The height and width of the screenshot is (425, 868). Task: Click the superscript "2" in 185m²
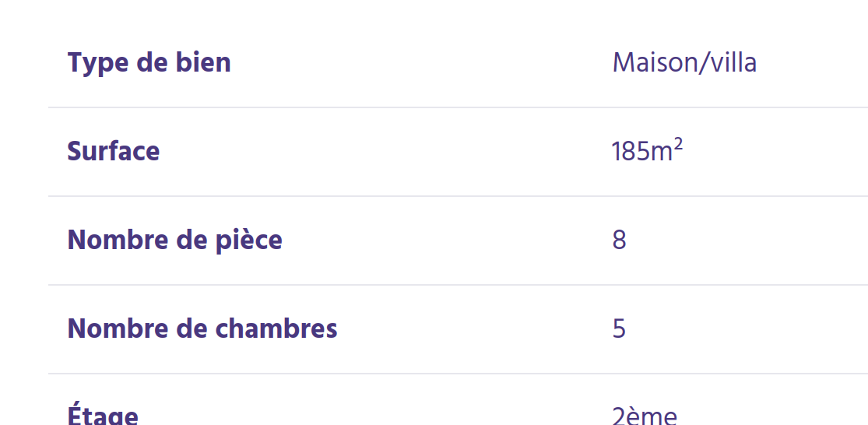point(678,143)
